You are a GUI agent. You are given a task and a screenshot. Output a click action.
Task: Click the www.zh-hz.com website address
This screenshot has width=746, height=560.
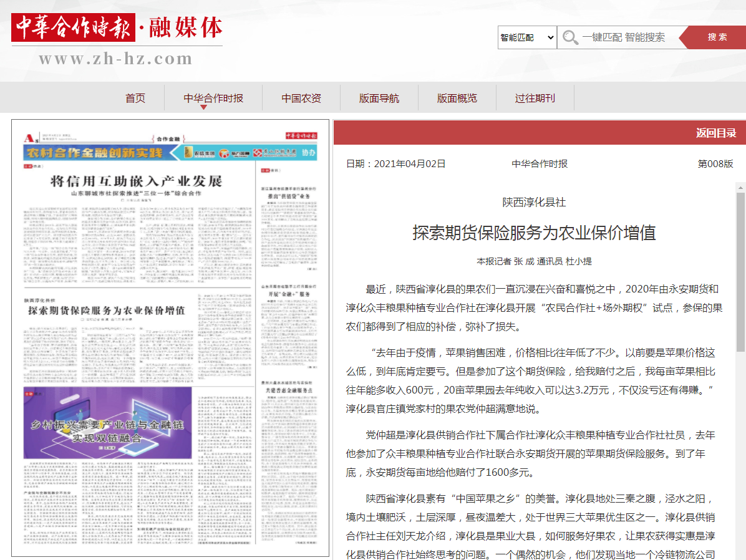click(115, 59)
